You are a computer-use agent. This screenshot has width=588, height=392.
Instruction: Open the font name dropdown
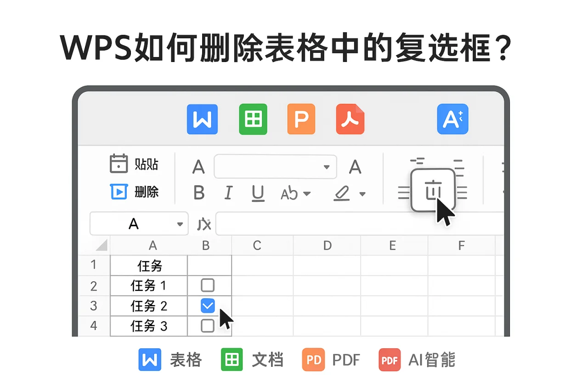coord(327,167)
